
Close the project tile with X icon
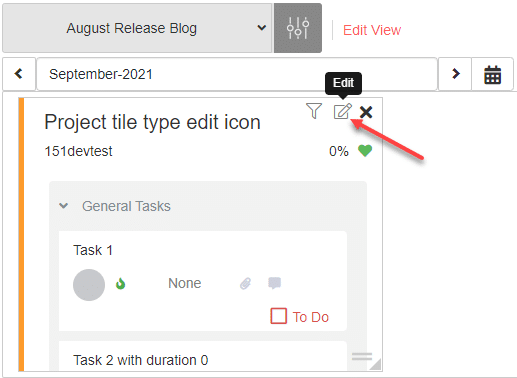[x=366, y=112]
